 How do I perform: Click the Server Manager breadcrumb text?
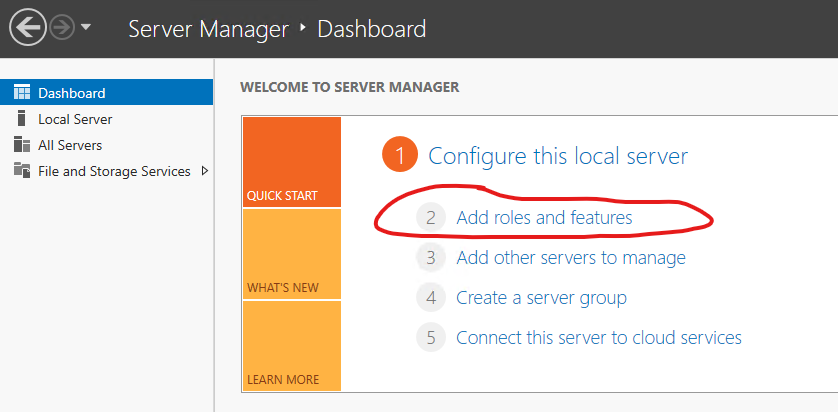tap(208, 29)
